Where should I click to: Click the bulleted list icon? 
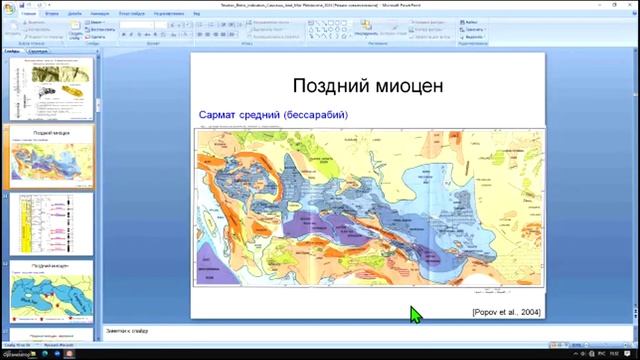point(200,25)
